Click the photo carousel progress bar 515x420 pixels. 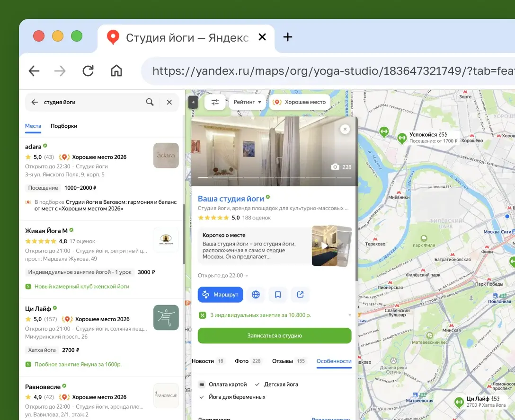pyautogui.click(x=275, y=177)
